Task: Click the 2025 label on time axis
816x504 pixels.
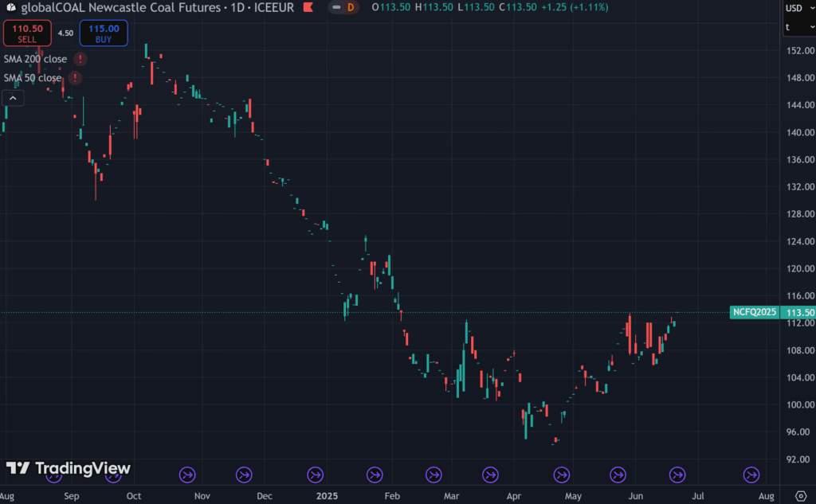Action: click(328, 496)
